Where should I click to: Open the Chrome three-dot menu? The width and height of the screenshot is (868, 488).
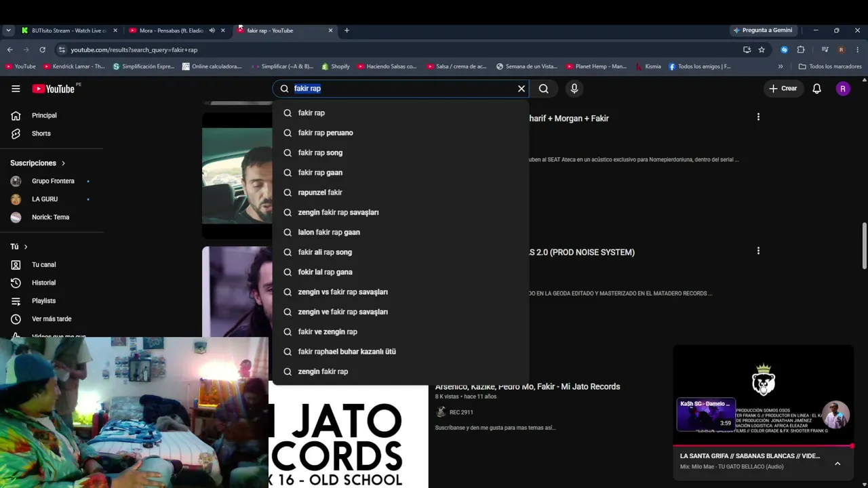858,49
